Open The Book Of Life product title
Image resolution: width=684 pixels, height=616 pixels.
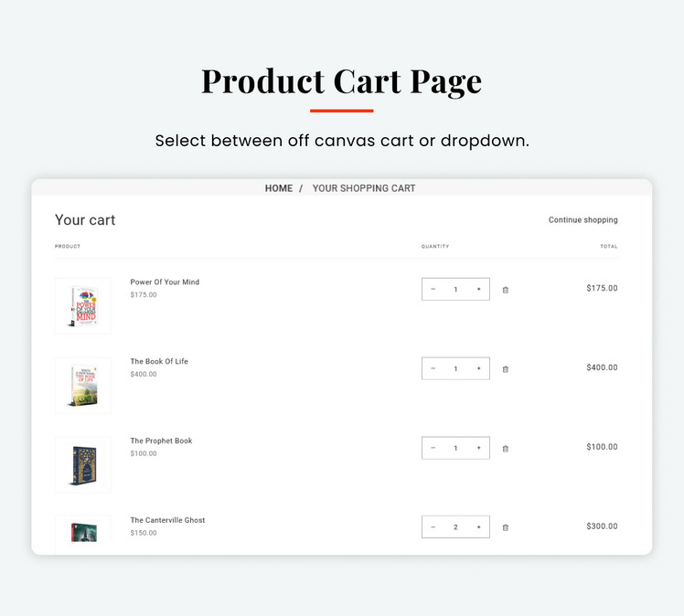(x=159, y=361)
